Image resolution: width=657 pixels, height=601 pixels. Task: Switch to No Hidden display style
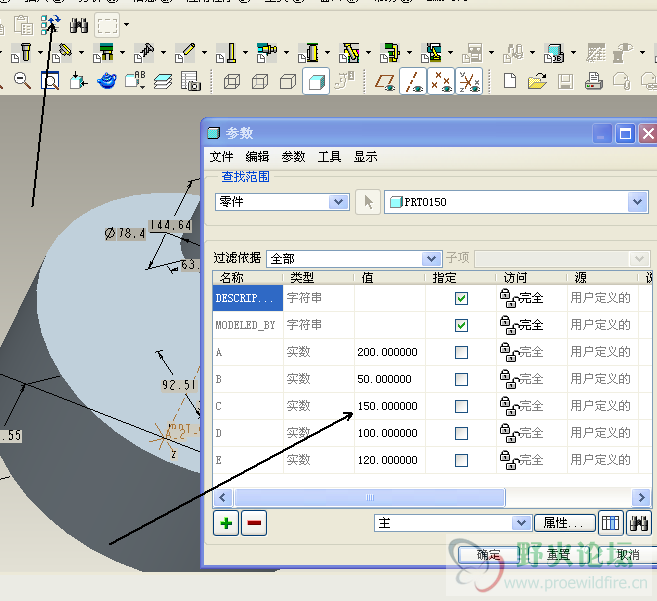pos(288,81)
